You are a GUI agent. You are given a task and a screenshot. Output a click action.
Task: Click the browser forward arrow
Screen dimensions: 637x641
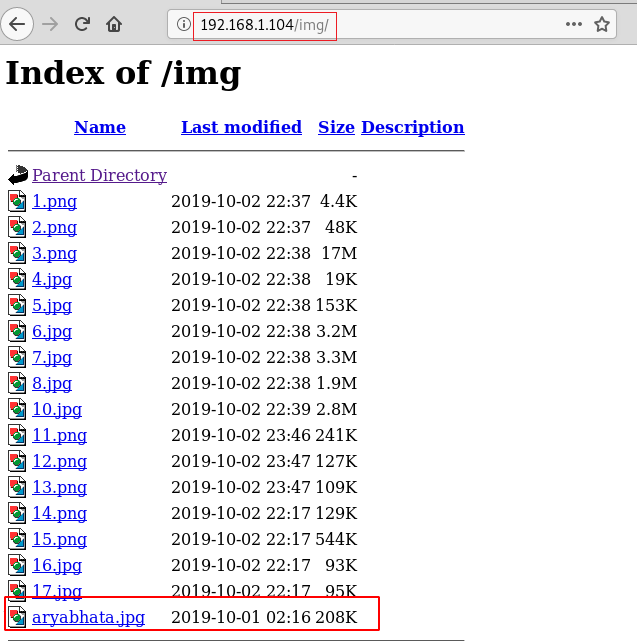(50, 25)
